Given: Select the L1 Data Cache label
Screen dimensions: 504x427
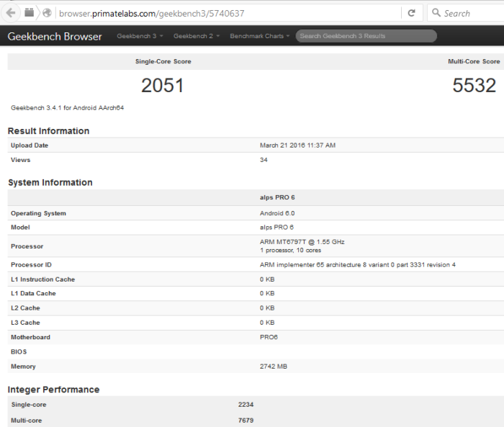Looking at the screenshot, I should pyautogui.click(x=33, y=293).
